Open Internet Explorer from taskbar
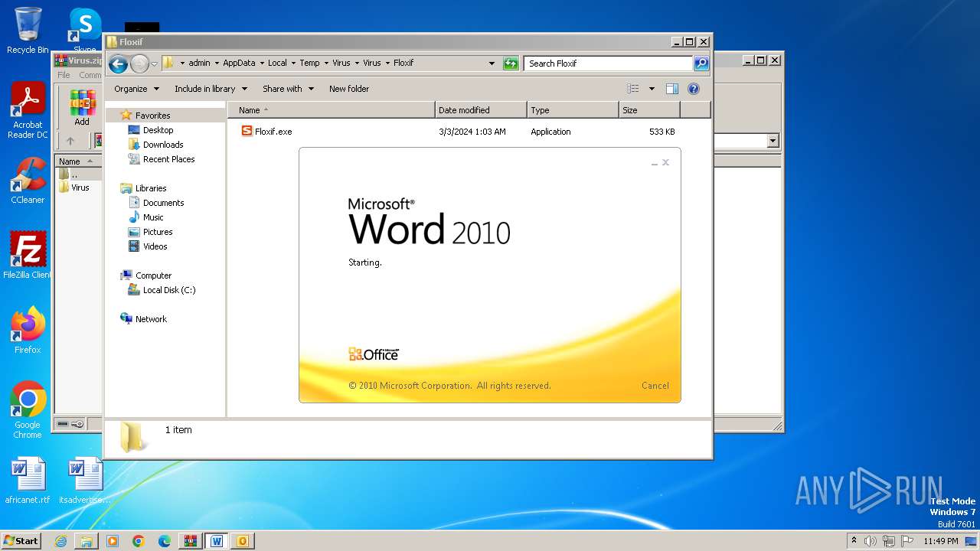 coord(60,541)
